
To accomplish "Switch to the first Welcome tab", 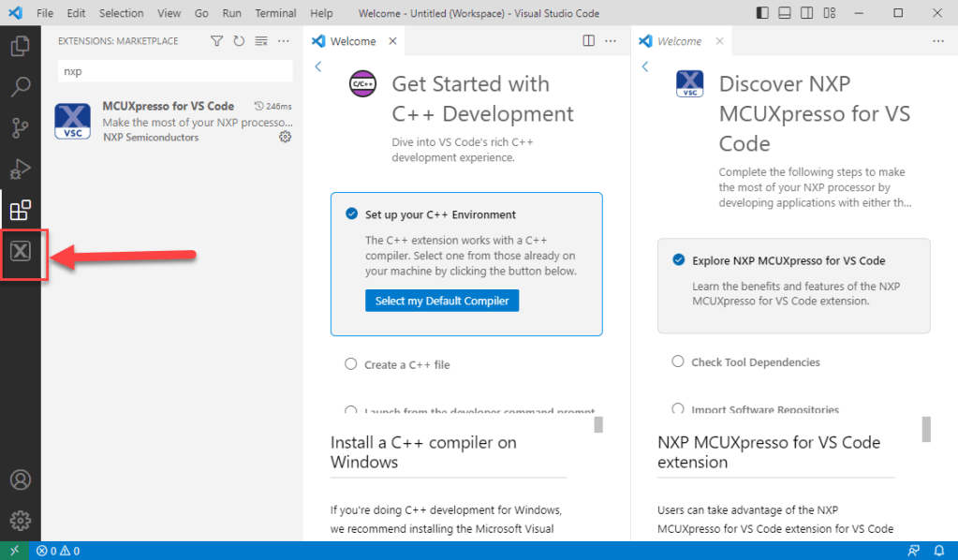I will [352, 41].
